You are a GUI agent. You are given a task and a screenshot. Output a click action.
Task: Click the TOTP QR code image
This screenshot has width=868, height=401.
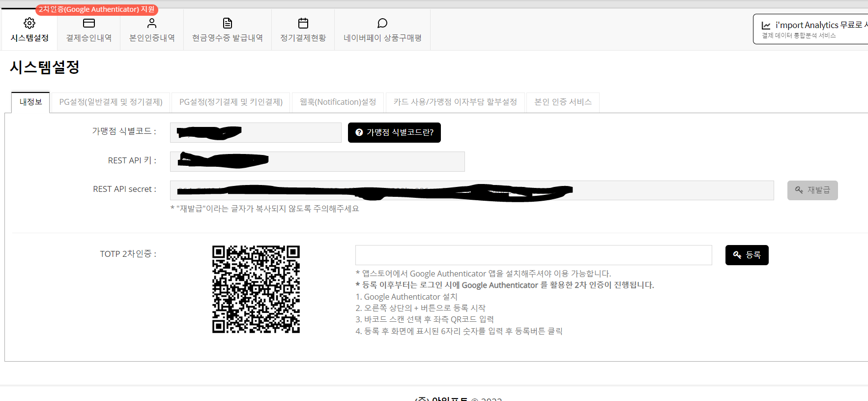(x=256, y=289)
